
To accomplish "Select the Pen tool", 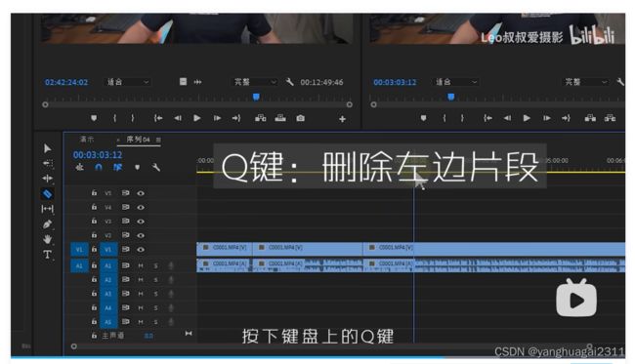I will (x=48, y=224).
